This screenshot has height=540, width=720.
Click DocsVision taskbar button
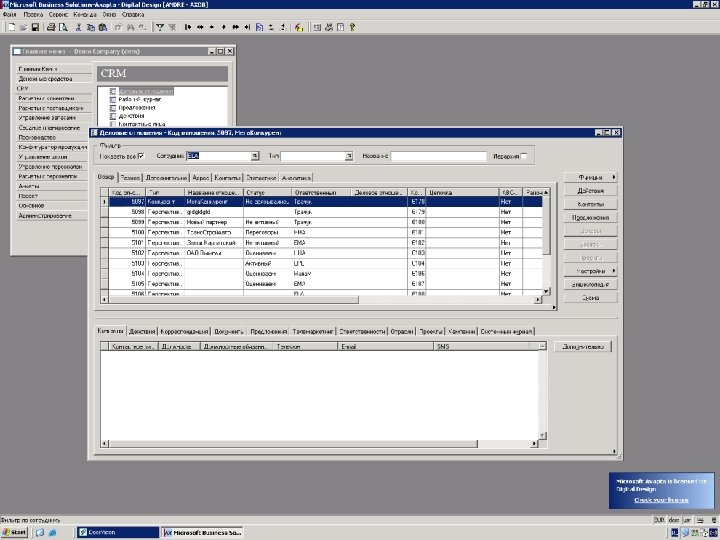(x=117, y=532)
